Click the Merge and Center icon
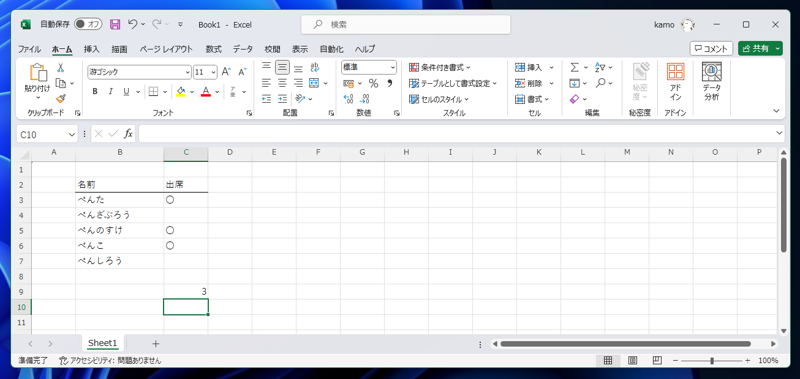 (314, 83)
